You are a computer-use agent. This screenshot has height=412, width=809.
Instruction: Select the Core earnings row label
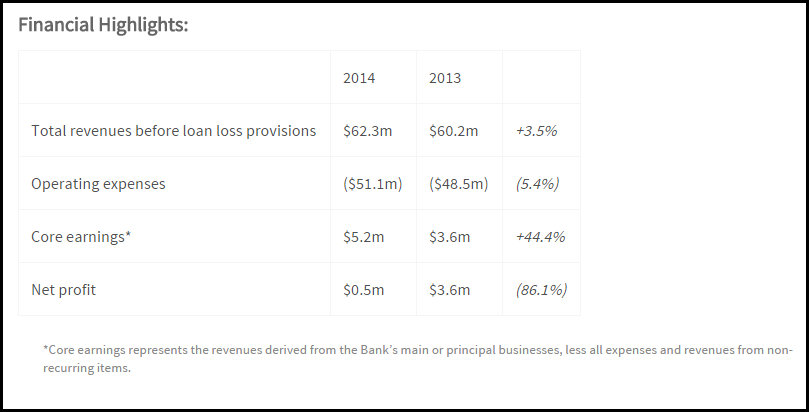pos(83,237)
